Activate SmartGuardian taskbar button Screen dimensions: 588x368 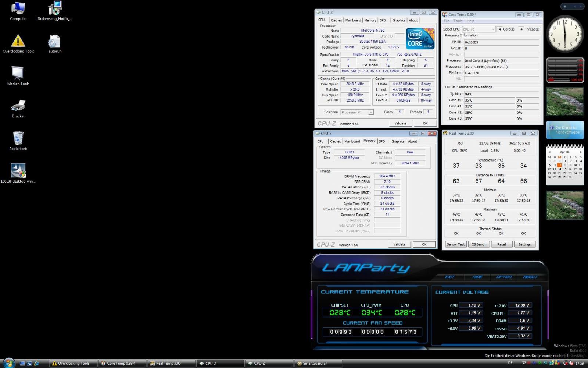[318, 363]
